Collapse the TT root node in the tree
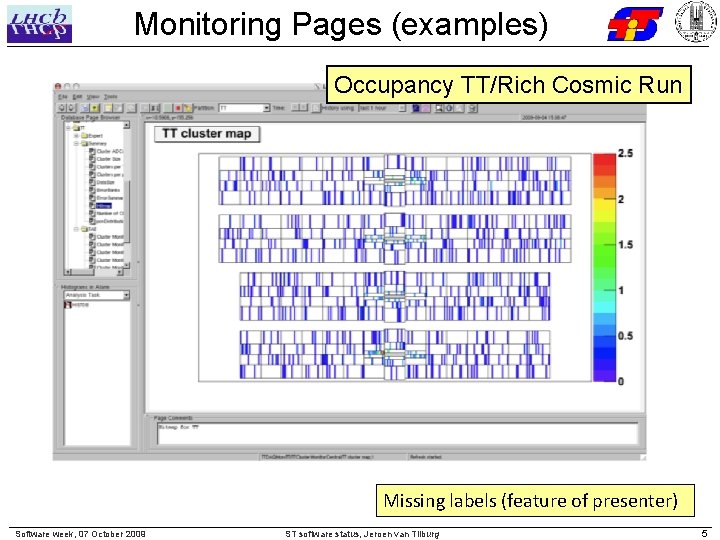 coord(69,128)
